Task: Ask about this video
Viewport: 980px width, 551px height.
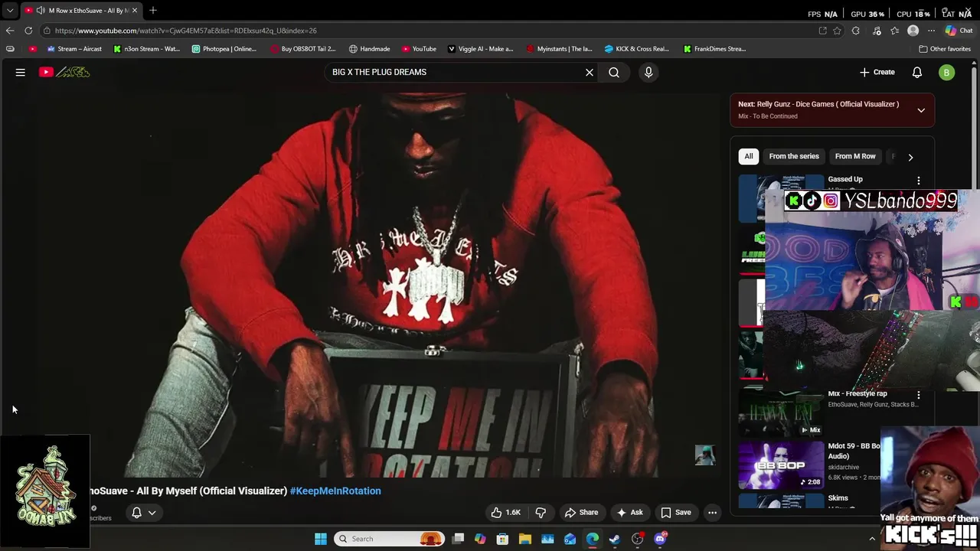Action: coord(629,513)
